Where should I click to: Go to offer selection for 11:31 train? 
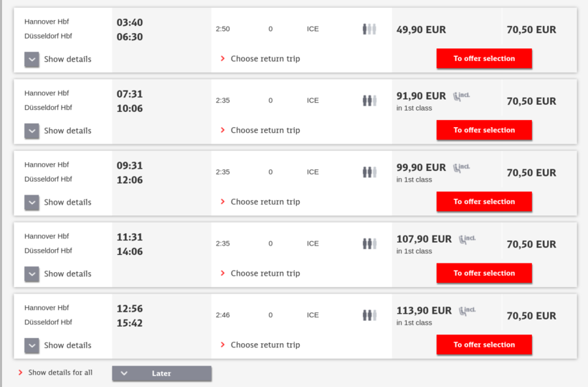(484, 273)
